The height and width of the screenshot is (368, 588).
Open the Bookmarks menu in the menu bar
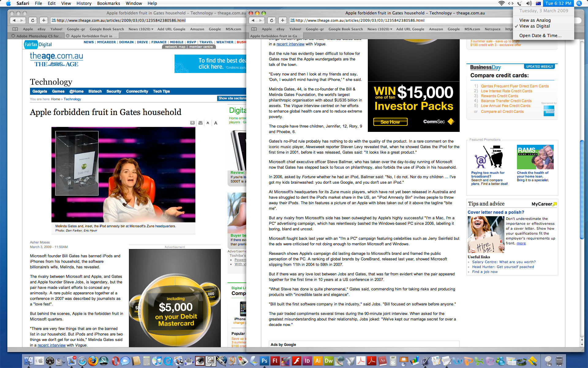(x=108, y=3)
